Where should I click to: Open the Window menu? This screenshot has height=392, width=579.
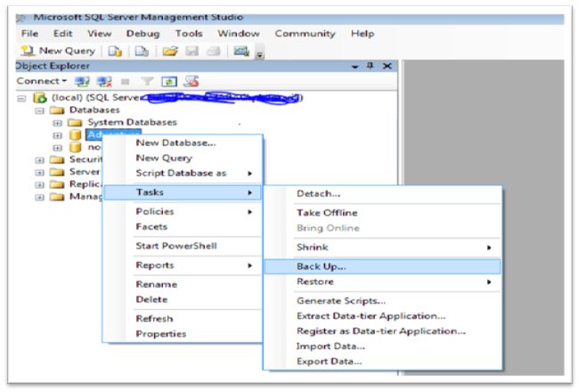[x=239, y=34]
